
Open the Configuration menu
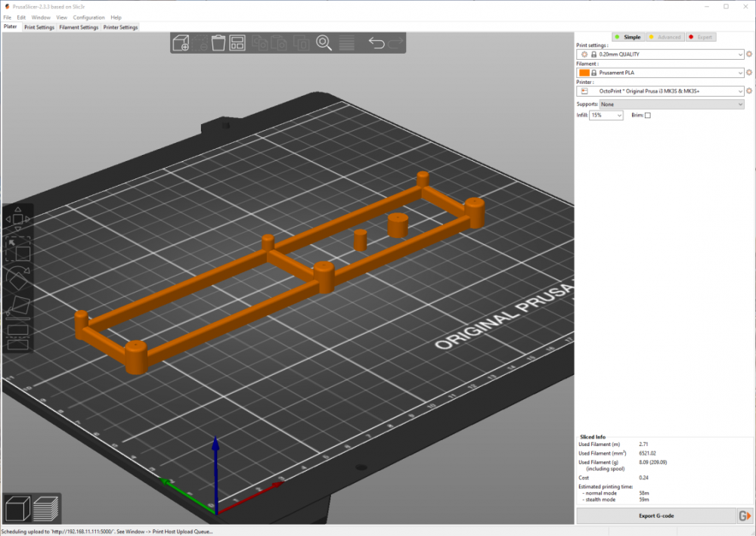88,17
